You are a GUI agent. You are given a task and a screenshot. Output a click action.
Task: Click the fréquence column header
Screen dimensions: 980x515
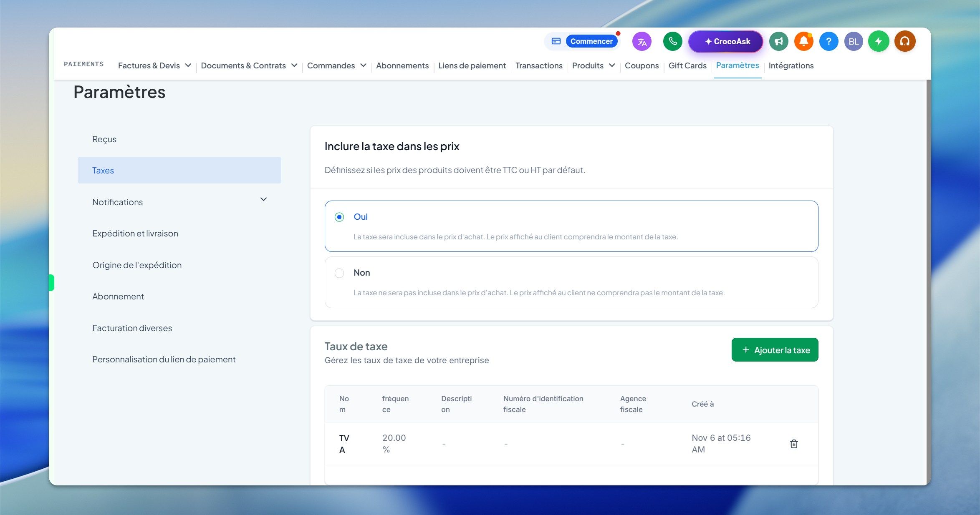pyautogui.click(x=395, y=404)
